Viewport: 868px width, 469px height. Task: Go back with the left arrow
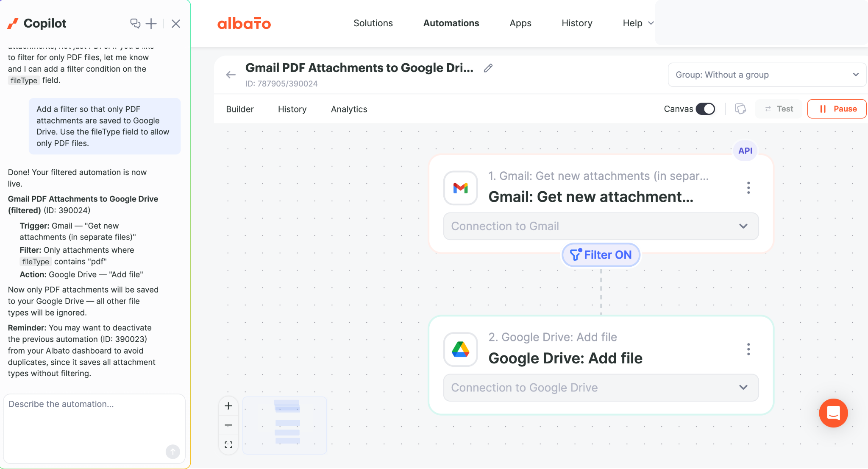pos(231,75)
